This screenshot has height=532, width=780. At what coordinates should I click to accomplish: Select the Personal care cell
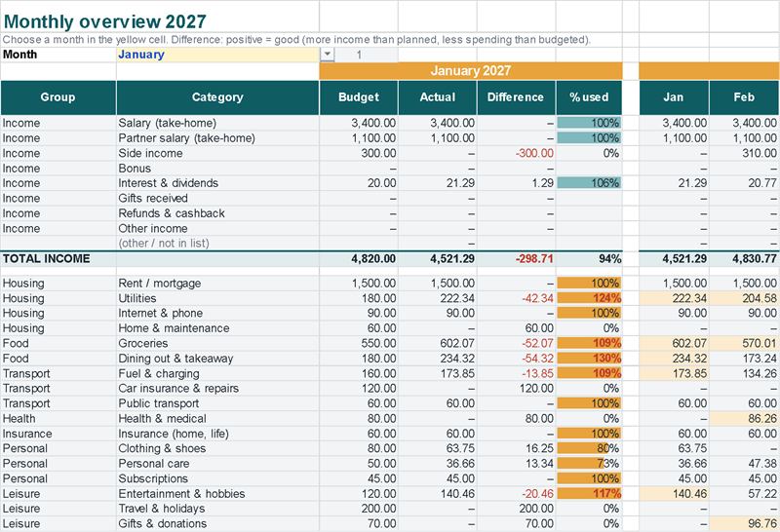217,464
